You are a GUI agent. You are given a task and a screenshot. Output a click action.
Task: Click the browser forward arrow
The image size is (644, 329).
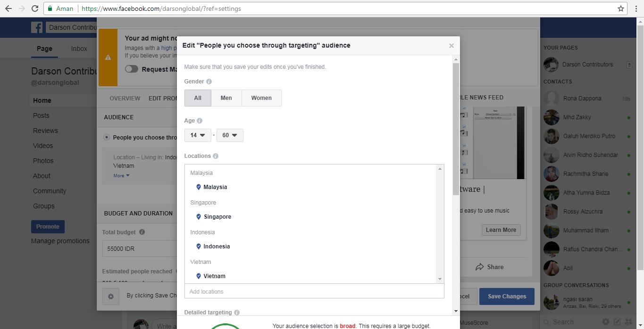(x=22, y=8)
